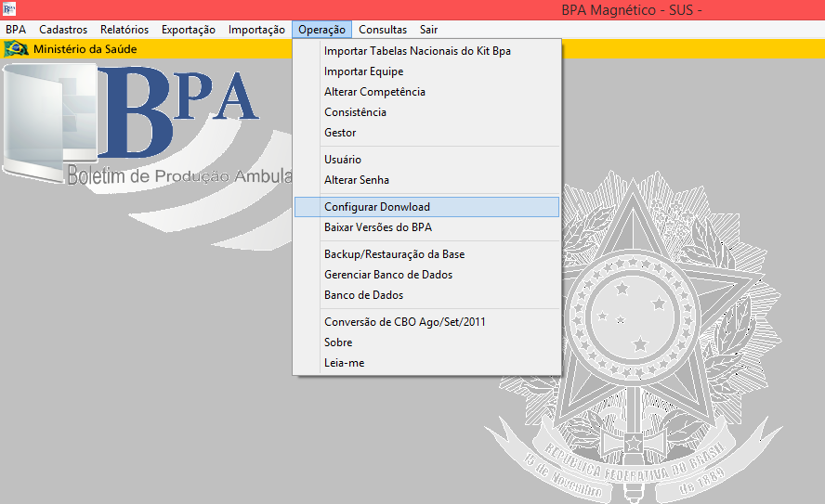Open the BPA menu

(16, 30)
